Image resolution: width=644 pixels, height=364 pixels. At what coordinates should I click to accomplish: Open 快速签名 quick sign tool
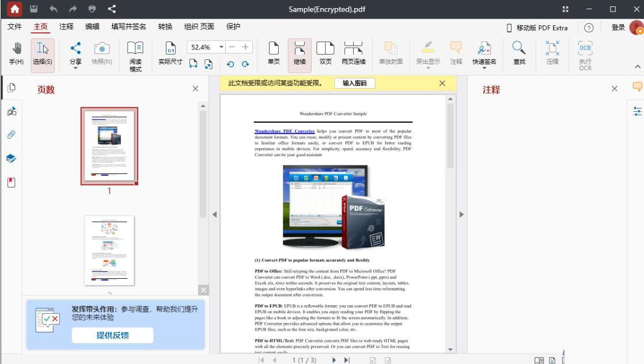[484, 52]
